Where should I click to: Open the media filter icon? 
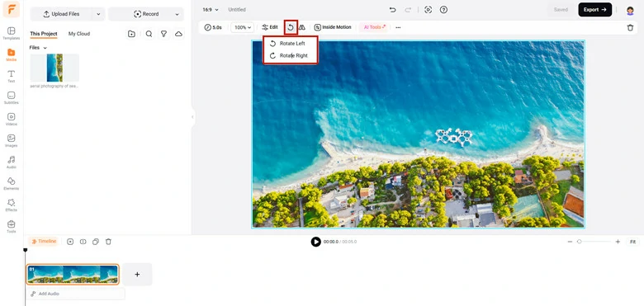tap(163, 34)
